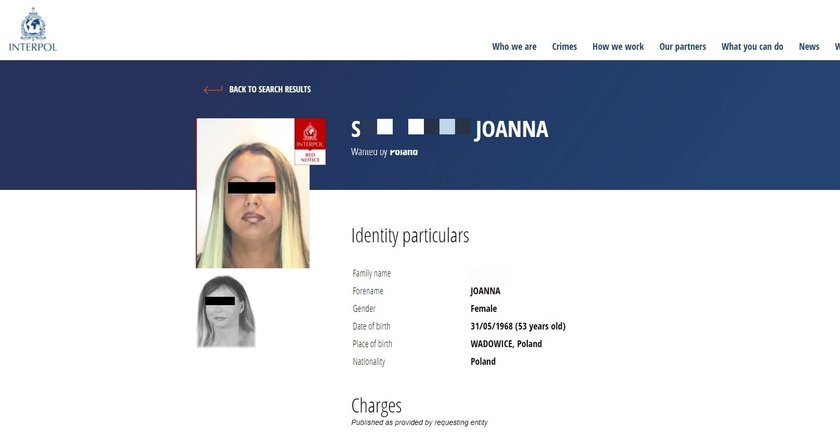Open the Who we are menu
Viewport: 840px width, 440px height.
point(514,47)
